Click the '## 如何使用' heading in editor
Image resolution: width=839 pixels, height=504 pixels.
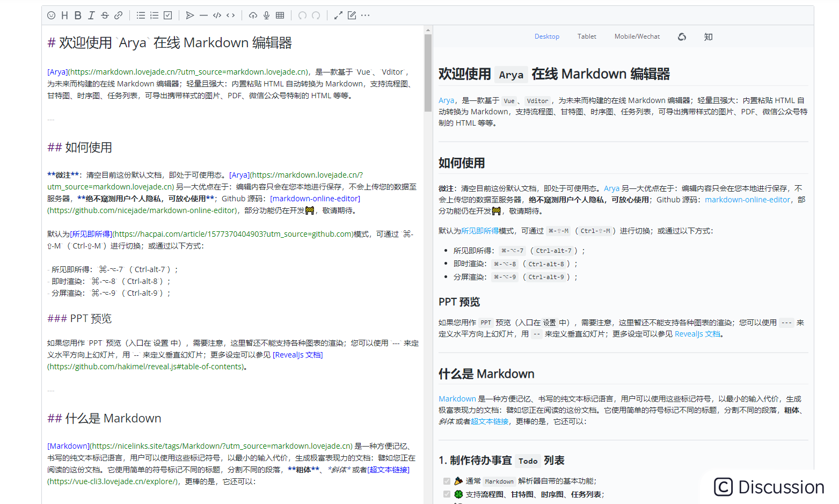80,148
